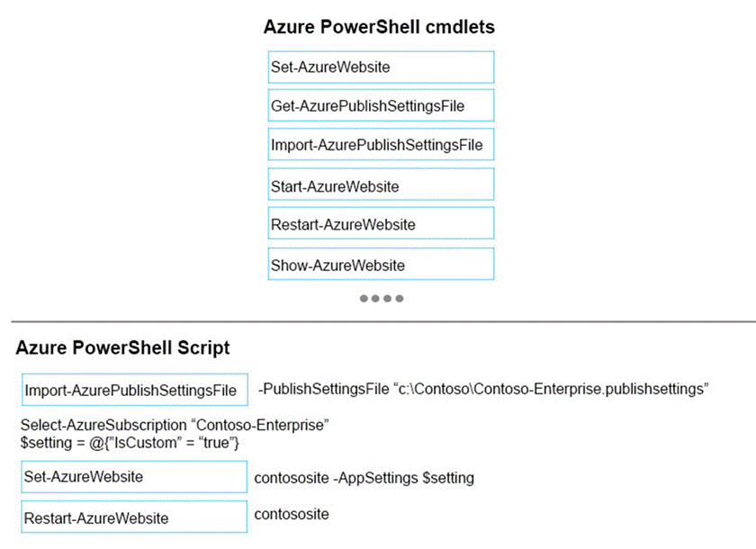Select the Import-AzurePublishSettingsFile slot in the script
The height and width of the screenshot is (549, 756).
click(135, 390)
